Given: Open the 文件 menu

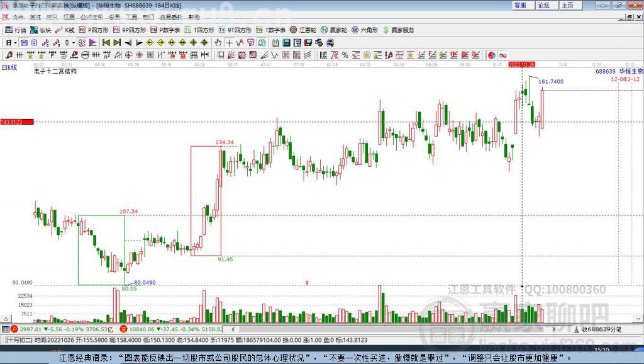Looking at the screenshot, I should 18,17.
